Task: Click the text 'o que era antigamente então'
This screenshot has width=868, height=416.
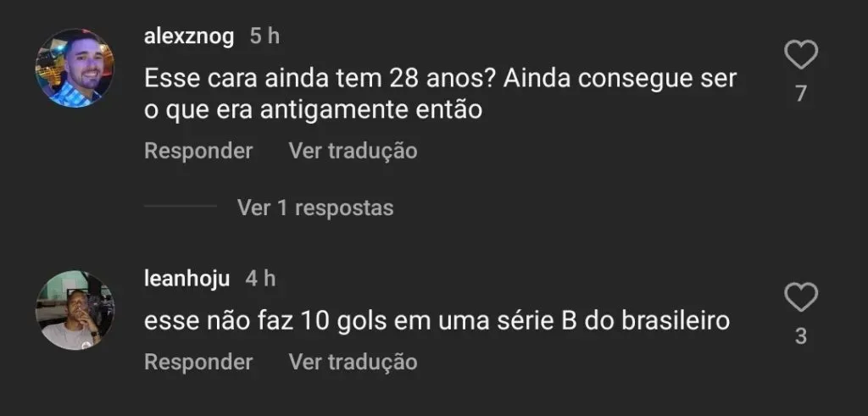Action: click(x=313, y=109)
